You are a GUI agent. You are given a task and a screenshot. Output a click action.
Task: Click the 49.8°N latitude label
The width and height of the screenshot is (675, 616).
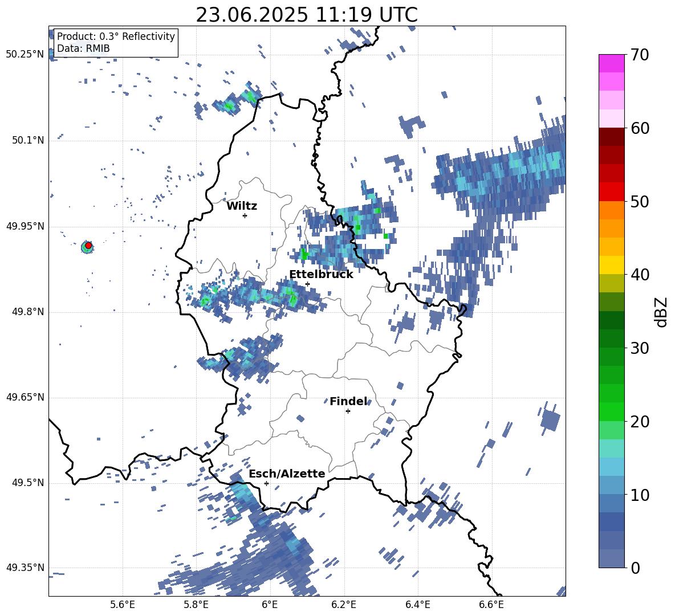pyautogui.click(x=28, y=312)
